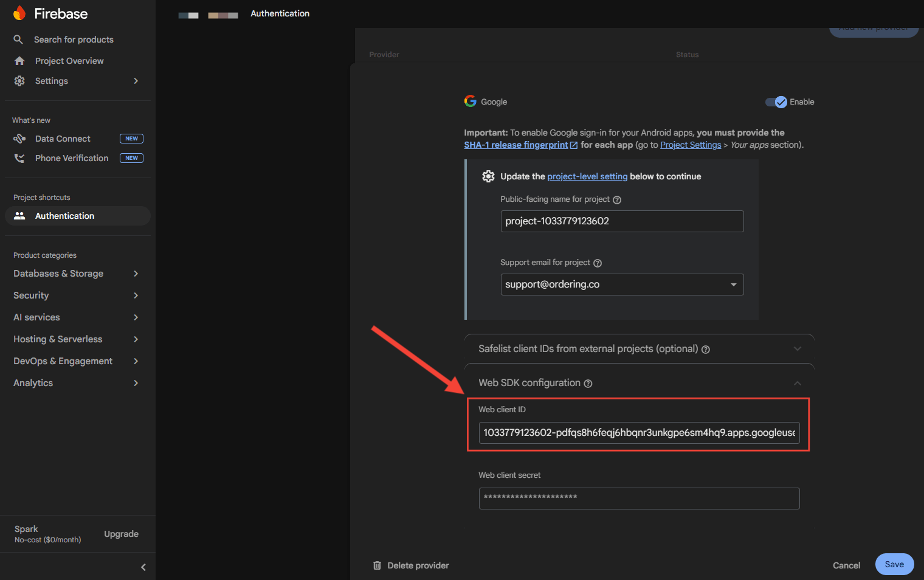The width and height of the screenshot is (924, 580).
Task: Click the Spark No-cost plan label
Action: [47, 534]
